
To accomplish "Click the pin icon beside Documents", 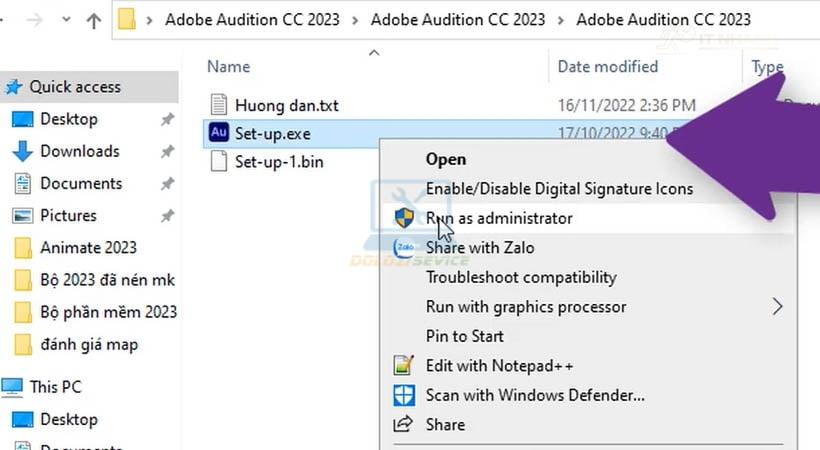I will [x=167, y=184].
